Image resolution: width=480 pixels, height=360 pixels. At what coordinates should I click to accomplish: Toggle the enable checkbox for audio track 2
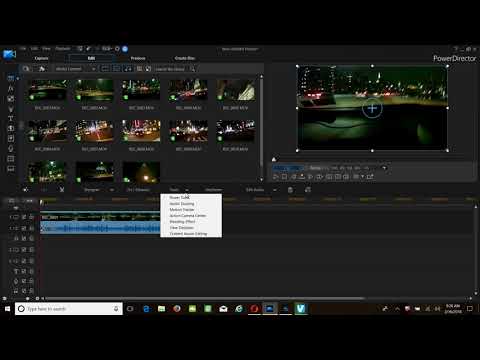[x=24, y=261]
